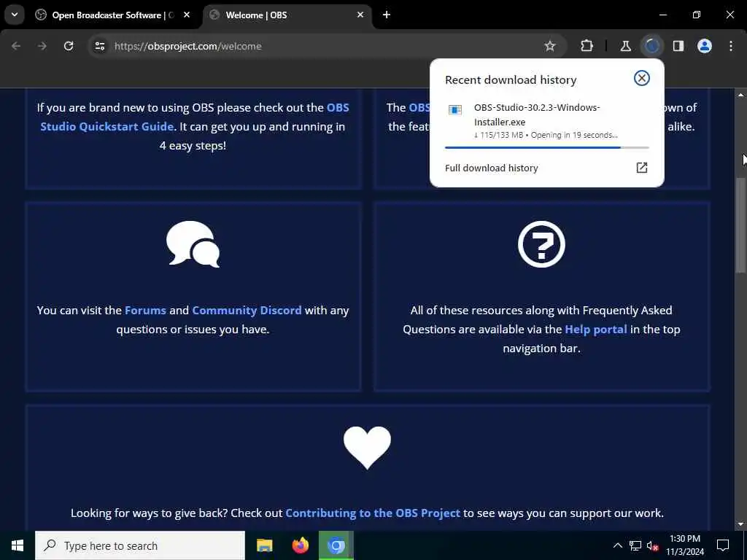Click the OBS-Studio-30.2.3-Windows-Installer.exe download entry
Screen dimensions: 747x560
[546, 122]
